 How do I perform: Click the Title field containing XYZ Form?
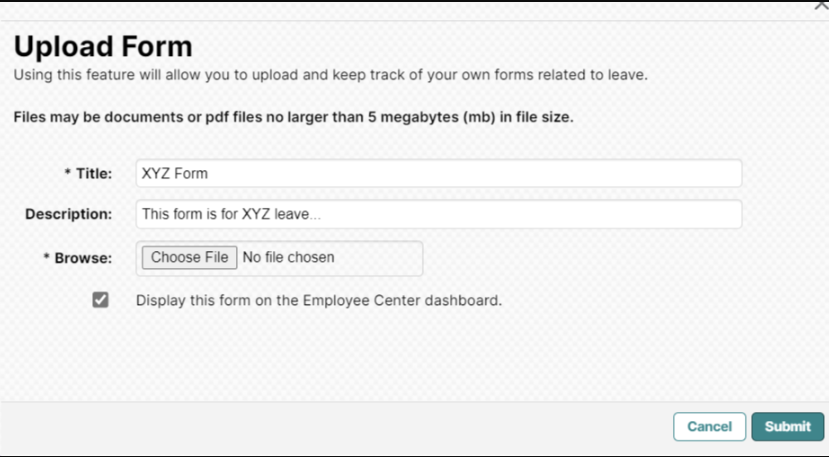[x=439, y=173]
